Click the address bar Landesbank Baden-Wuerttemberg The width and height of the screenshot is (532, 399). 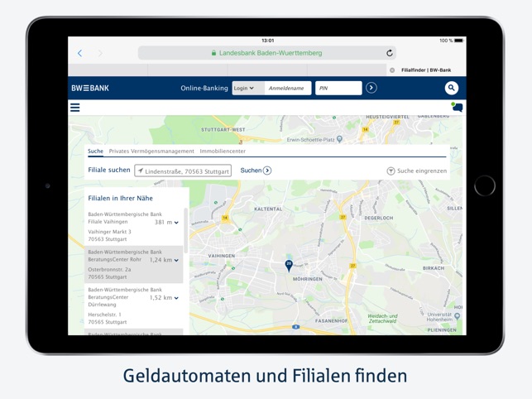[x=267, y=53]
